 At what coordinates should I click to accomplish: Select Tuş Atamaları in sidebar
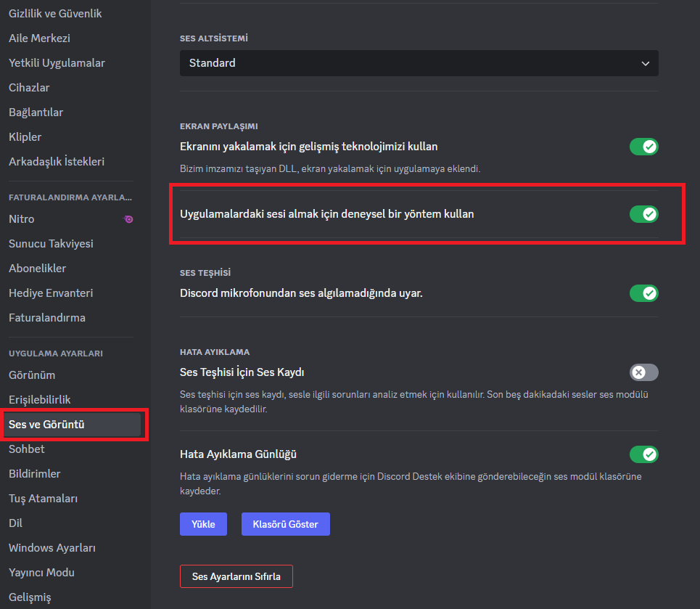coord(43,499)
